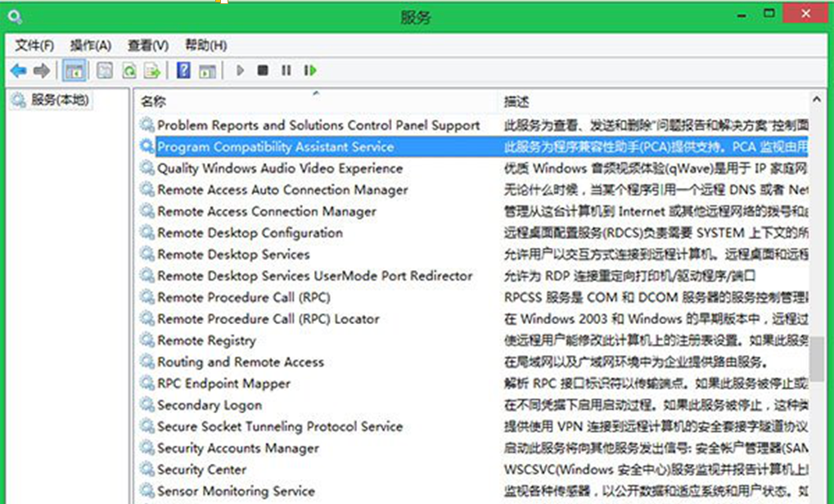Open the 文件(F) menu
Viewport: 834px width, 504px height.
click(34, 45)
